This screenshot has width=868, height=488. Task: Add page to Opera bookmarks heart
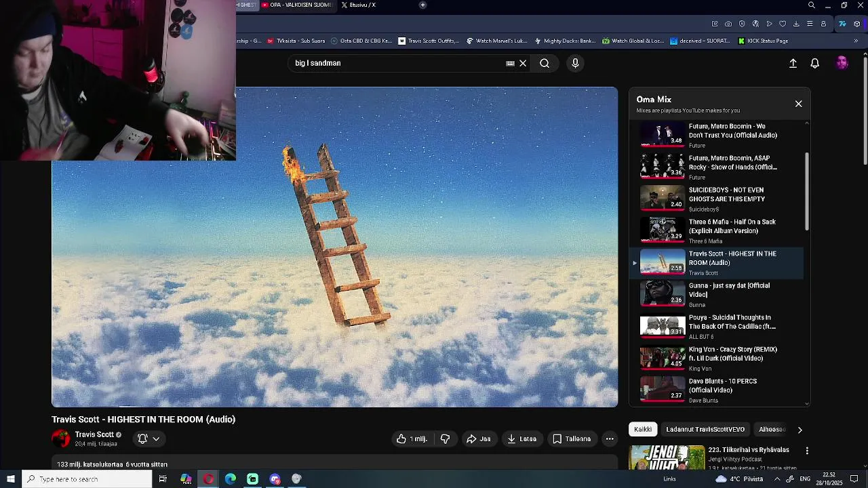[783, 24]
